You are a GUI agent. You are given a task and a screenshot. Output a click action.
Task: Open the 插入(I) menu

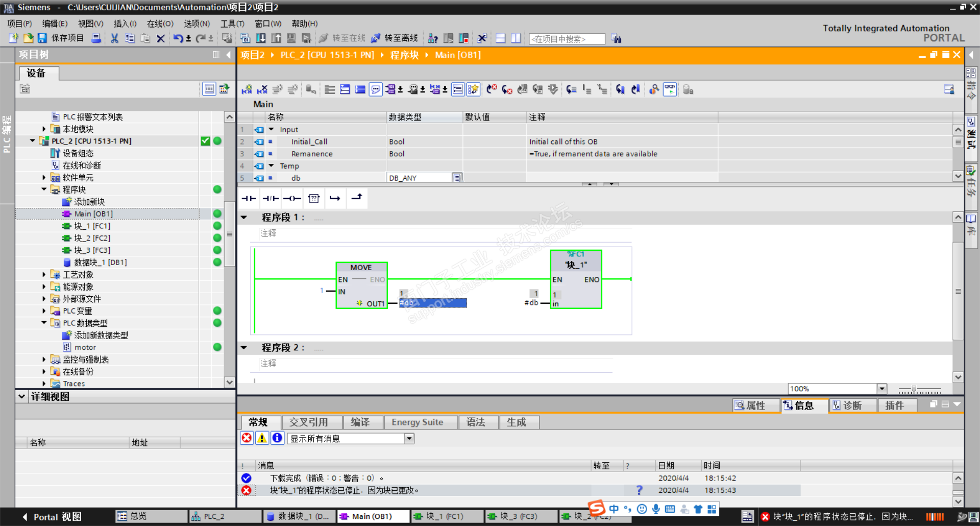(125, 23)
